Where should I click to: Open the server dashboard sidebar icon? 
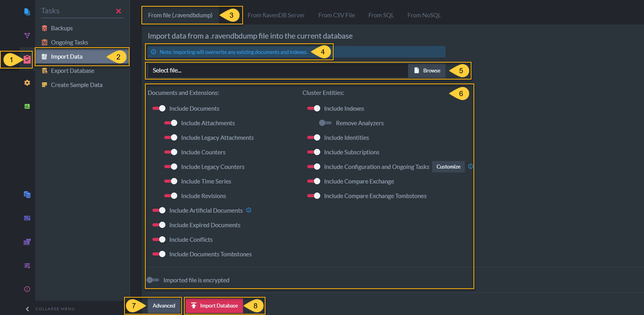tap(27, 218)
